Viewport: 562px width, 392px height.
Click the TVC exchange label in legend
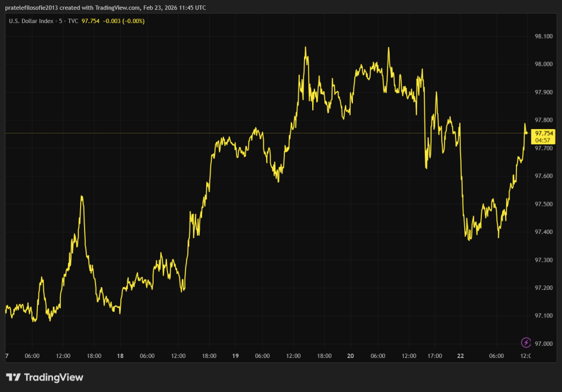[x=72, y=21]
